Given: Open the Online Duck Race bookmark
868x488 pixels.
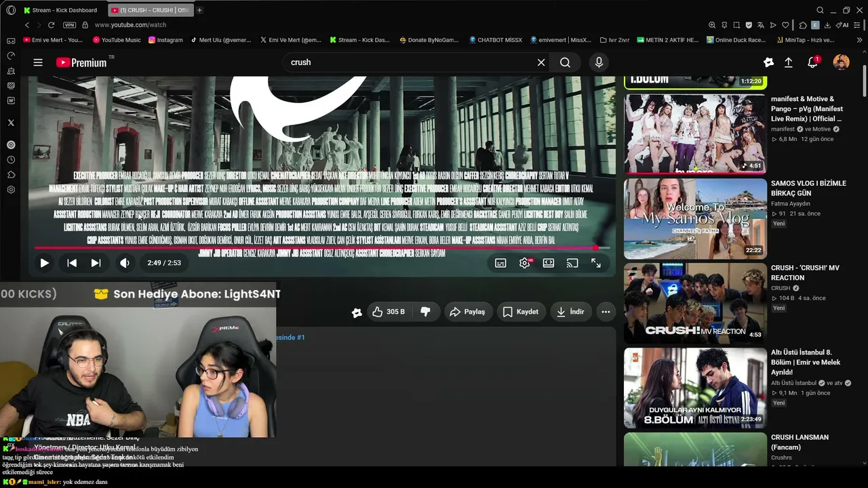Looking at the screenshot, I should pyautogui.click(x=736, y=40).
